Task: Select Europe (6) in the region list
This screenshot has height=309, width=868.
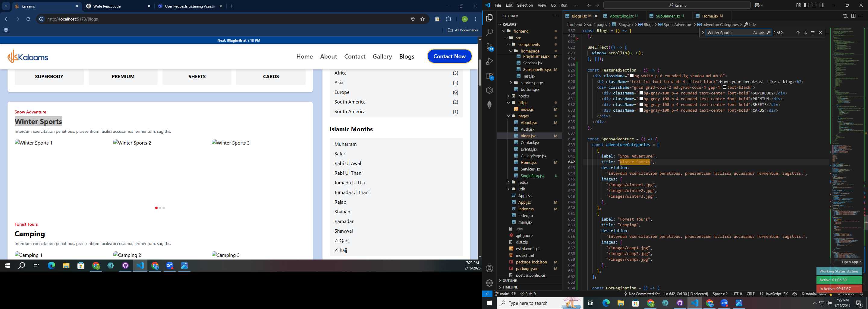Action: [x=396, y=92]
